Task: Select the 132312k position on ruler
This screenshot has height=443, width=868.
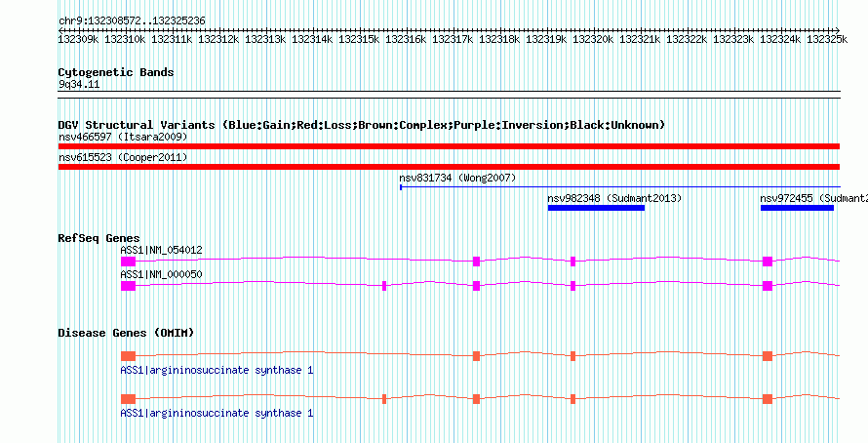Action: coord(218,39)
